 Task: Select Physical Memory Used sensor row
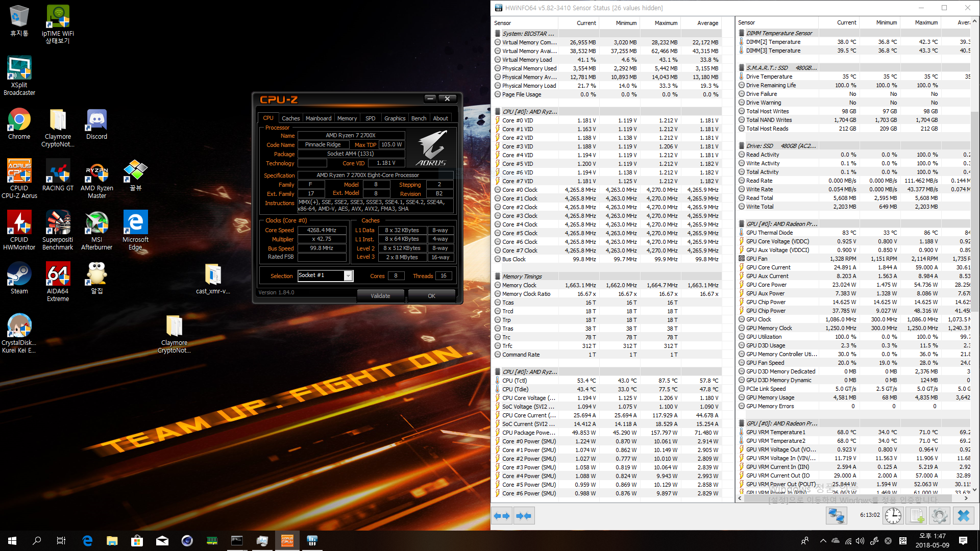coord(607,68)
